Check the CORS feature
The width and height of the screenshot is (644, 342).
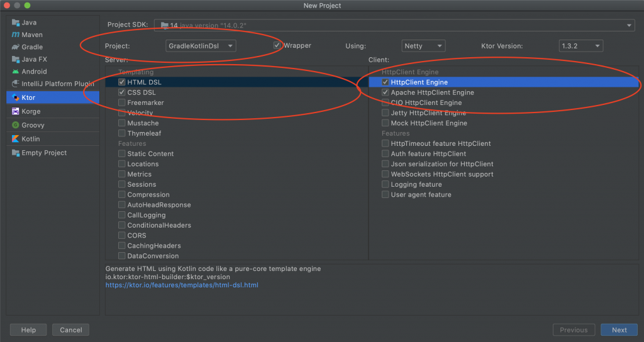(121, 235)
